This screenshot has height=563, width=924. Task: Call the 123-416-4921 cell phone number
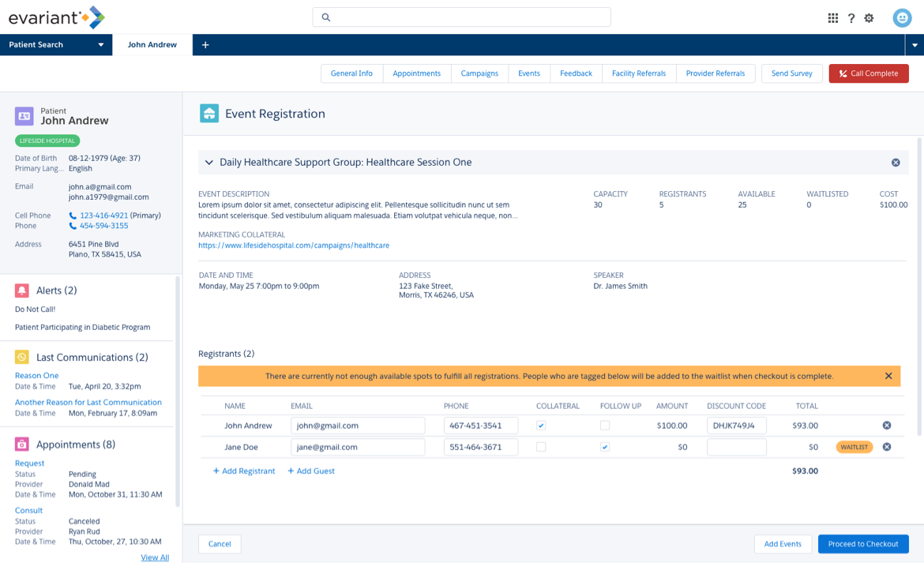[103, 216]
